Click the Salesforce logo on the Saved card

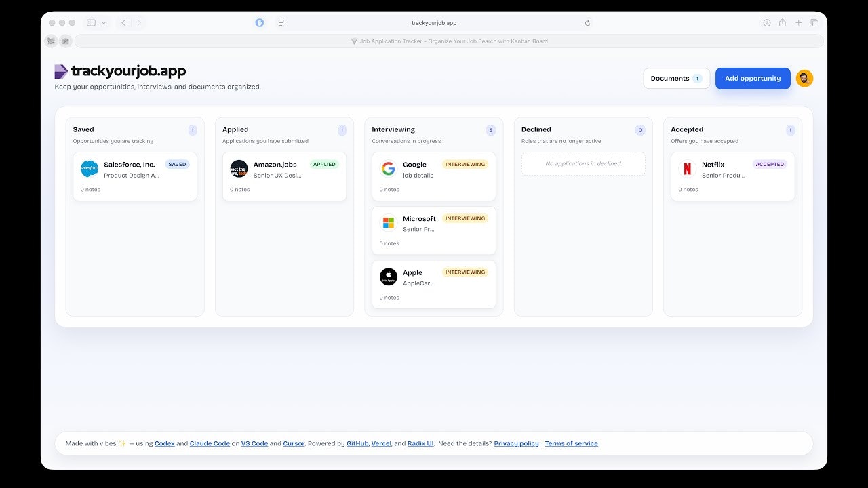point(89,169)
